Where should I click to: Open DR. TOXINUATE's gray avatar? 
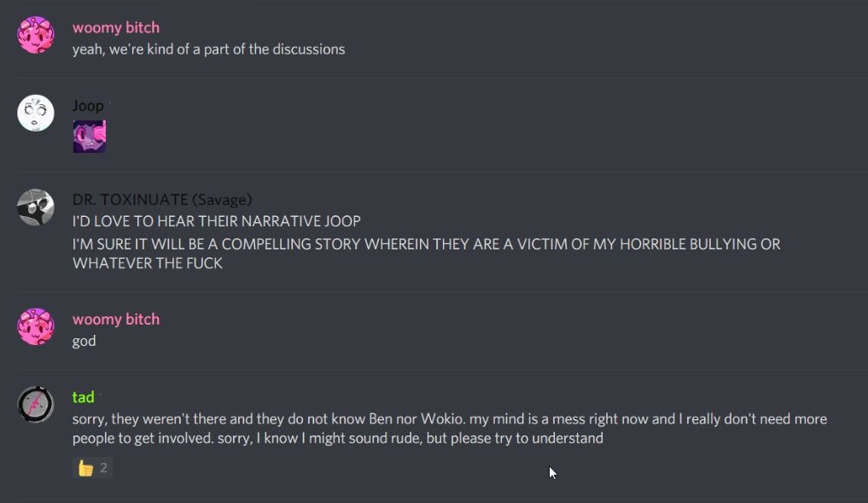[x=36, y=208]
